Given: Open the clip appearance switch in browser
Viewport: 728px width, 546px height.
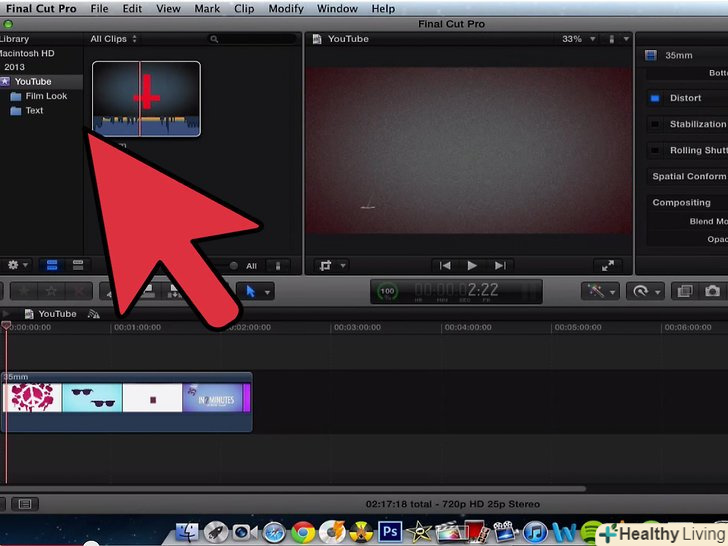Looking at the screenshot, I should 278,266.
